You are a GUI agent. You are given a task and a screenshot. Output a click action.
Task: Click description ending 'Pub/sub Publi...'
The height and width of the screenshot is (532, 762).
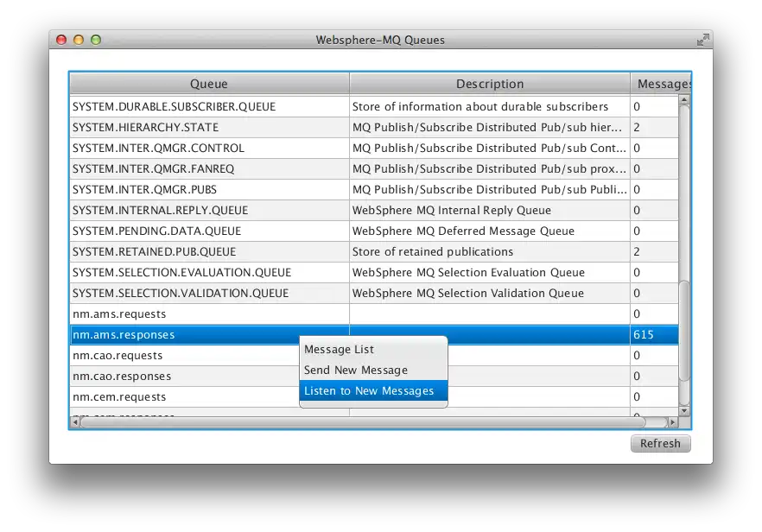[x=489, y=189]
